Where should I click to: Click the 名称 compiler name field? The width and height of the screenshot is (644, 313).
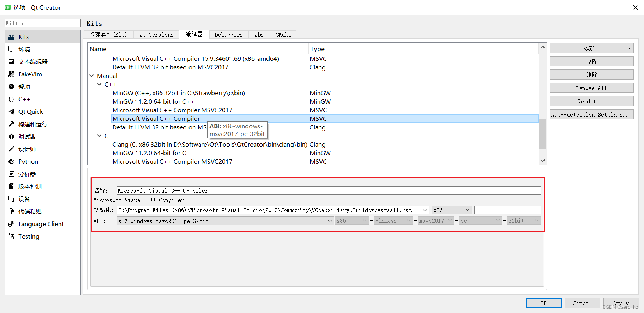click(329, 190)
